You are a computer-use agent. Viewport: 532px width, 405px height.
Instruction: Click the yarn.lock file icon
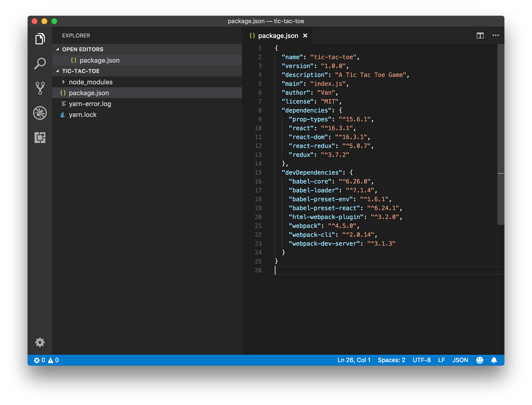point(63,115)
